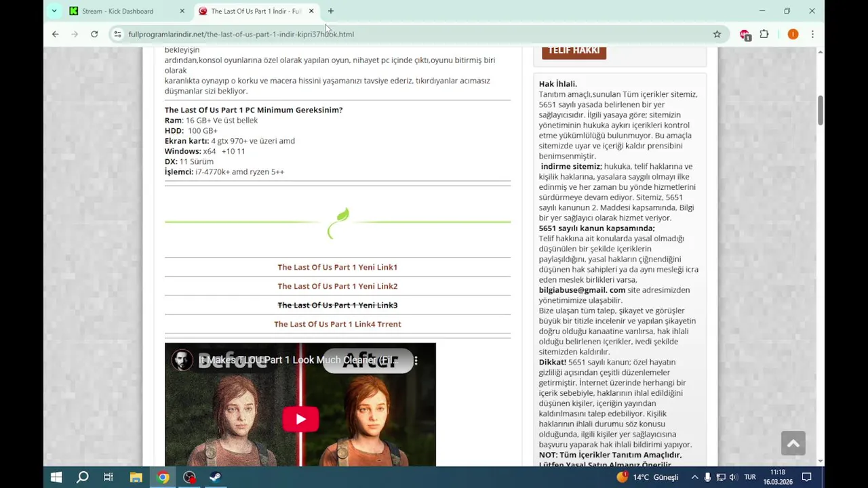The image size is (868, 488).
Task: Click the 'HDD: 100 GB+' line
Action: tap(191, 130)
